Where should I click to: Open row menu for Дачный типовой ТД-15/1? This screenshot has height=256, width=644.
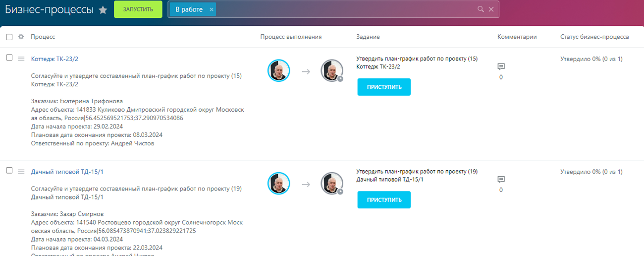(21, 172)
